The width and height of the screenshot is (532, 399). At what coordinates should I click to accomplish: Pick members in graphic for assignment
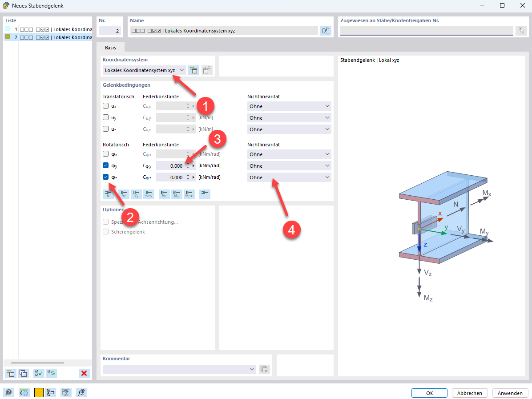(521, 31)
